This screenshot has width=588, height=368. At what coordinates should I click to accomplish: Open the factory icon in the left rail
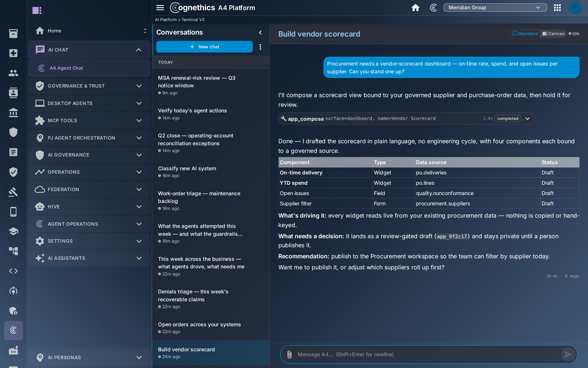(13, 350)
